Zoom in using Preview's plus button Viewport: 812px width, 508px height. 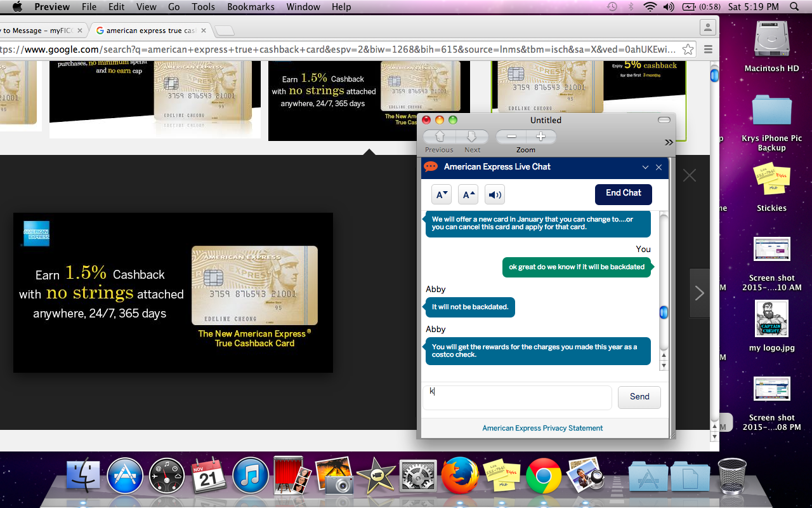(x=540, y=137)
